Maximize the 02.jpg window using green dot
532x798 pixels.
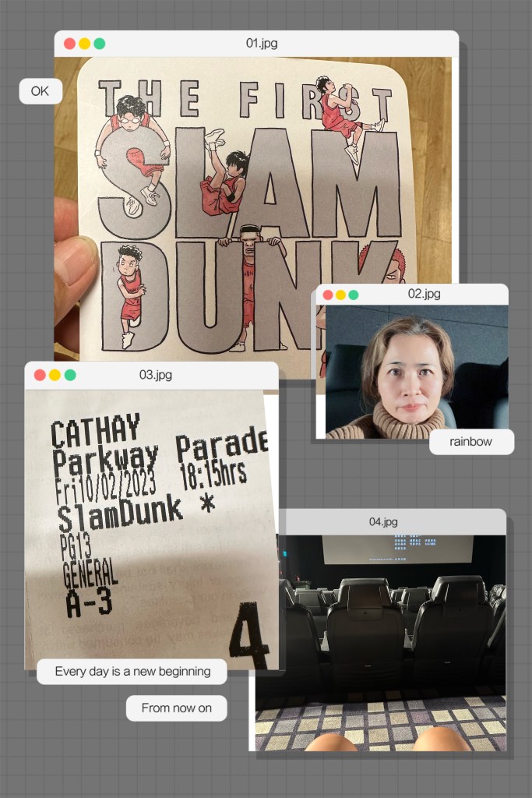(x=354, y=295)
